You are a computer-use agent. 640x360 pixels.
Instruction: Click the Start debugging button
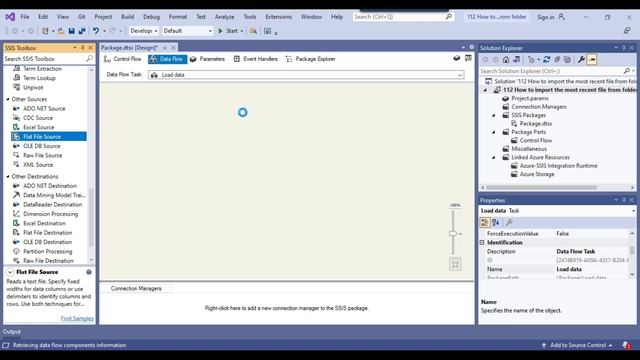[x=228, y=31]
